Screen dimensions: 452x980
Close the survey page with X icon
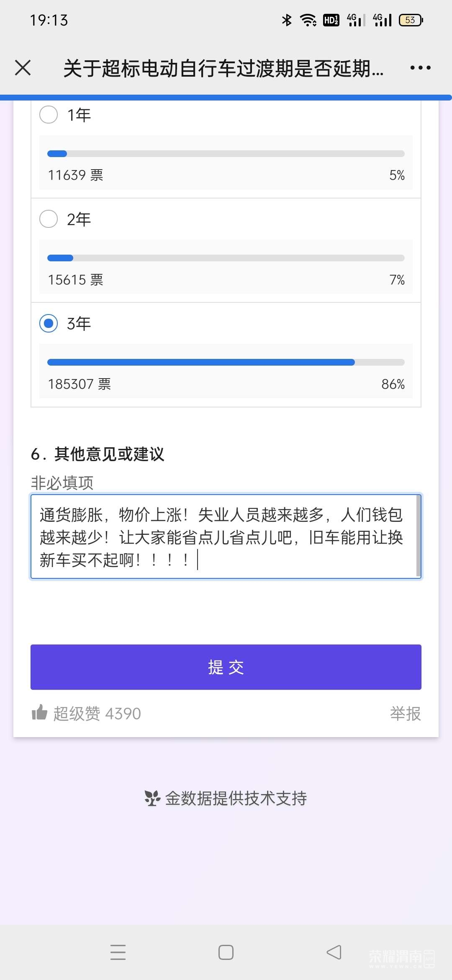(x=23, y=68)
